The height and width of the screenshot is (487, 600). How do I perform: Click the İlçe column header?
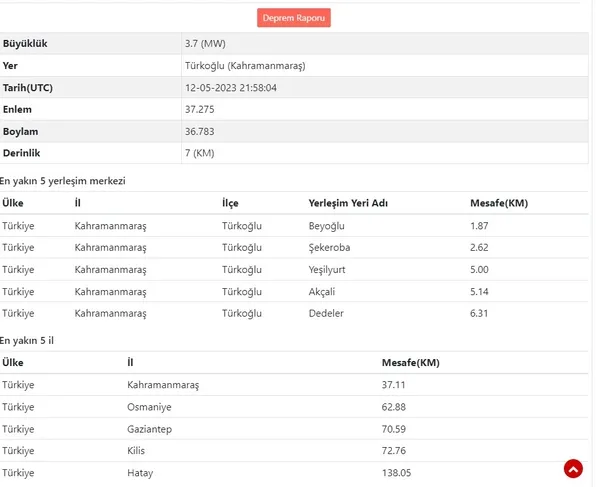click(230, 203)
